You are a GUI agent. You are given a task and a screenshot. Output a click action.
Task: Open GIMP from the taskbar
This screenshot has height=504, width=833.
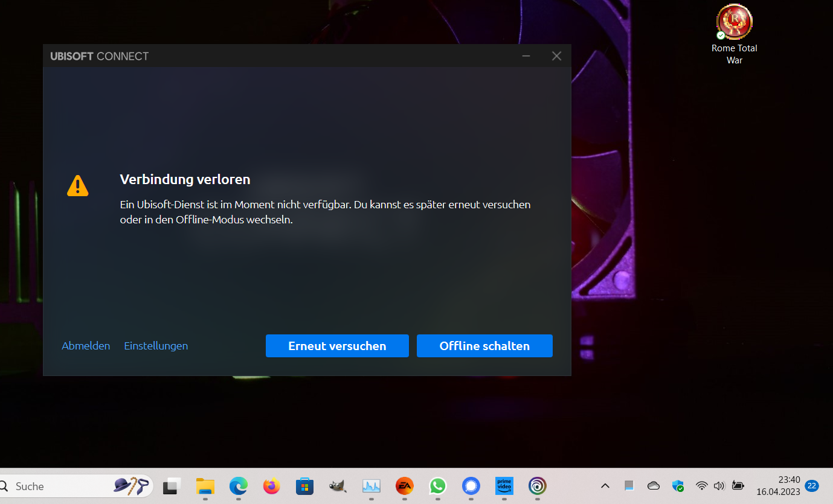(x=338, y=486)
